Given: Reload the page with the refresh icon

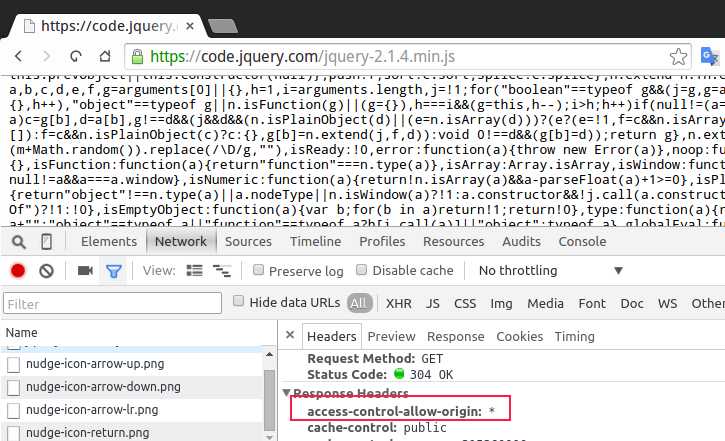Looking at the screenshot, I should click(x=75, y=56).
